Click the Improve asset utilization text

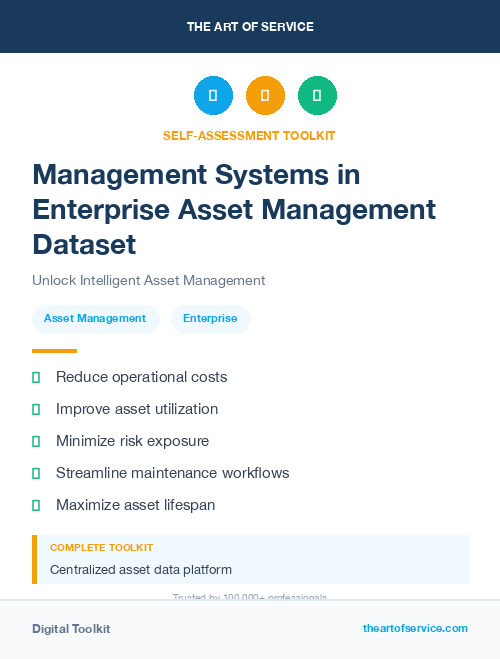137,409
